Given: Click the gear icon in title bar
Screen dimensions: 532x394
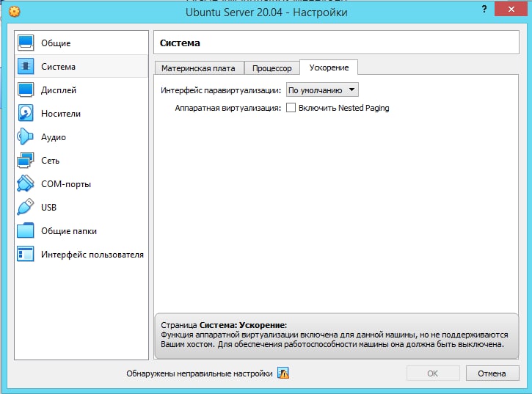Looking at the screenshot, I should 15,12.
